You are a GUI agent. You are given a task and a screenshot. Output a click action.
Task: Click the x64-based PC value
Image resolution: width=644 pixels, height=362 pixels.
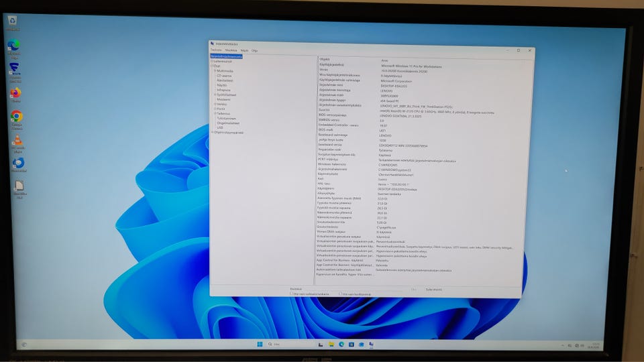[389, 101]
